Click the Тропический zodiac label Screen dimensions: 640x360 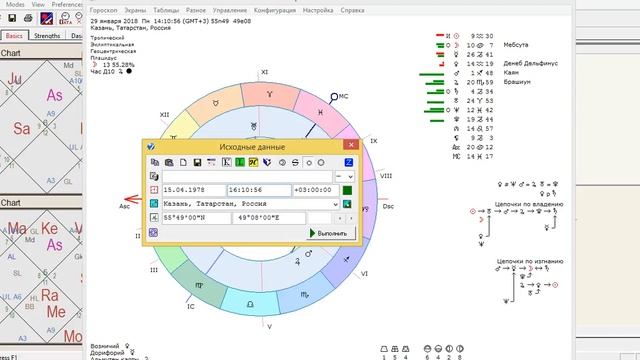click(107, 38)
